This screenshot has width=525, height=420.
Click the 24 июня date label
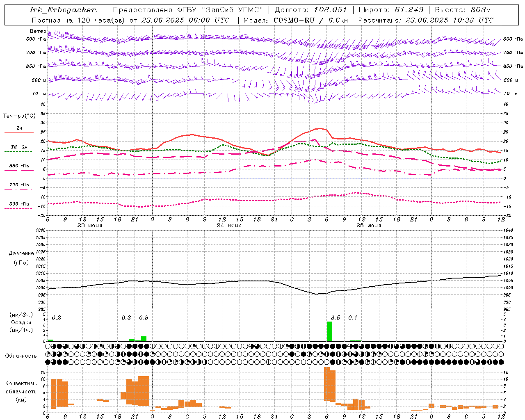[x=229, y=226]
